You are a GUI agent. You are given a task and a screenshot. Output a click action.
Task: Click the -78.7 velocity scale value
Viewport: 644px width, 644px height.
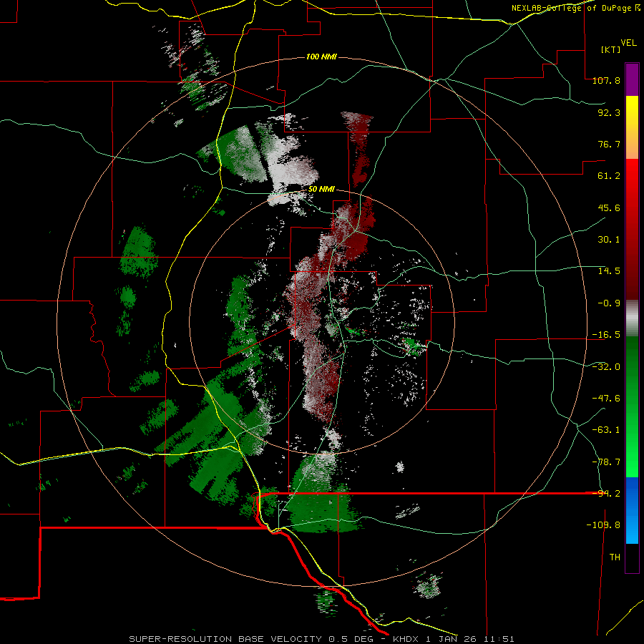(x=606, y=462)
